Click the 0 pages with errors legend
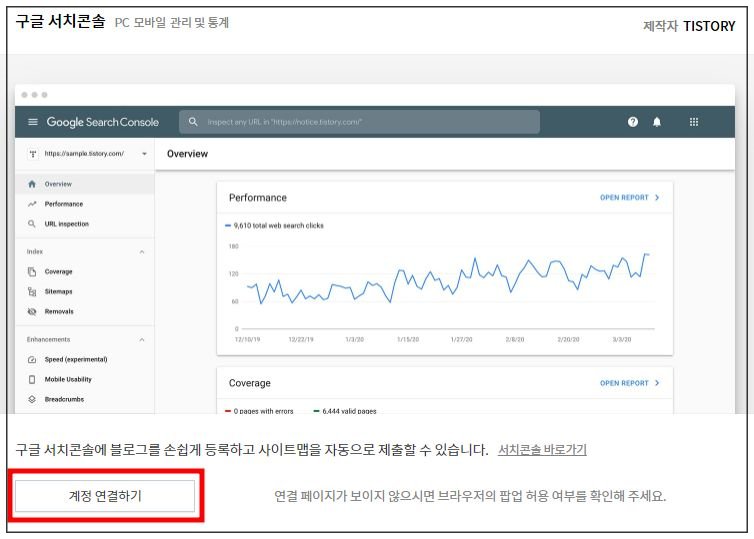Viewport: 754px width, 539px height. (259, 411)
